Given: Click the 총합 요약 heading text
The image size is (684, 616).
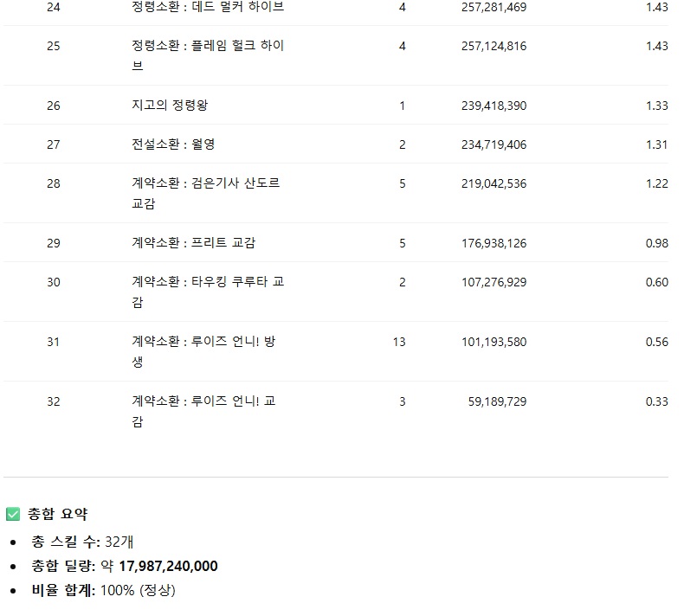Looking at the screenshot, I should pyautogui.click(x=58, y=514).
